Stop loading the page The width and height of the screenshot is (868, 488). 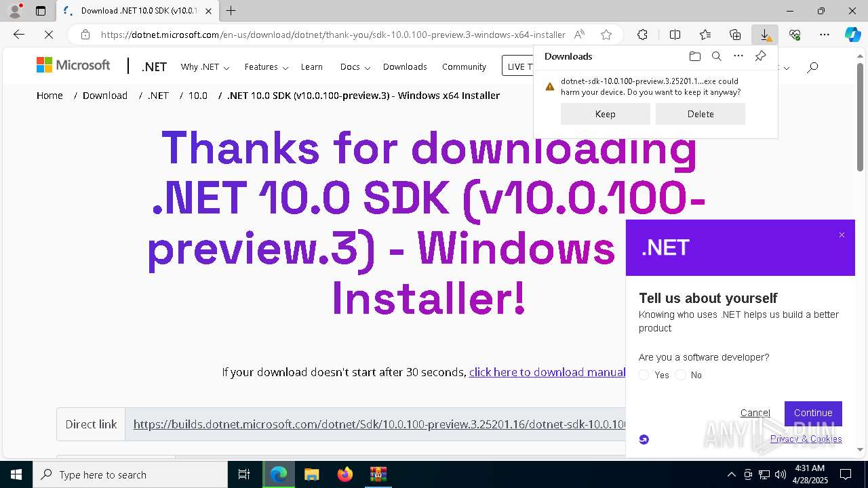49,35
